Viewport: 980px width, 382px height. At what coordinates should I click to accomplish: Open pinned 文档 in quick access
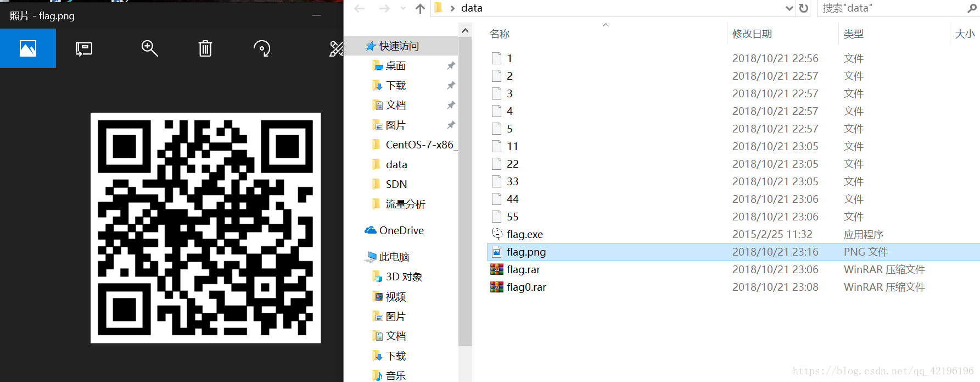coord(396,106)
